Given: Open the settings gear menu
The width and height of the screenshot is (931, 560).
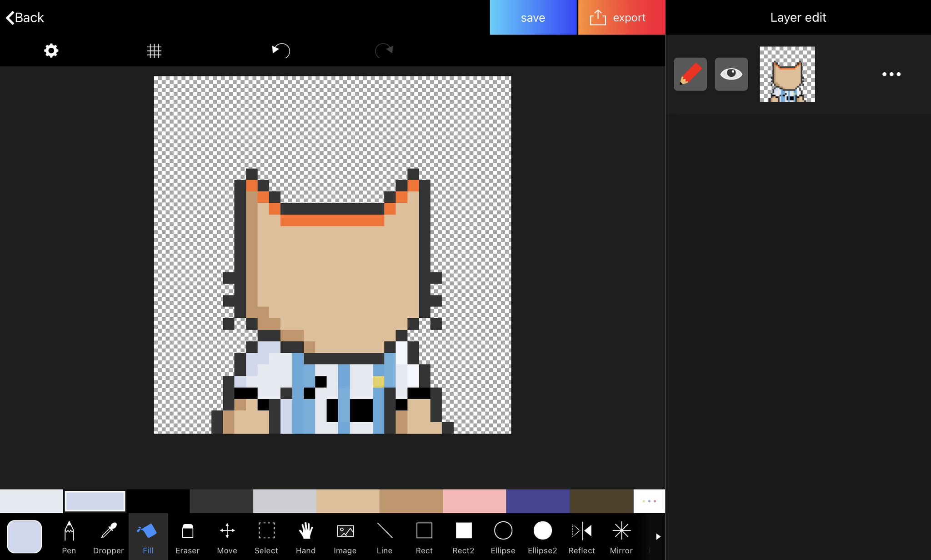Looking at the screenshot, I should [51, 50].
